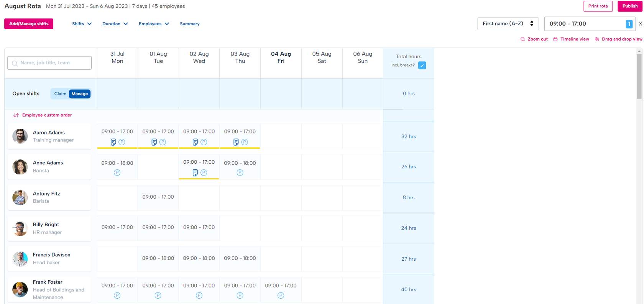The width and height of the screenshot is (644, 304).
Task: Click Employee custom order sort arrows icon
Action: [x=16, y=115]
